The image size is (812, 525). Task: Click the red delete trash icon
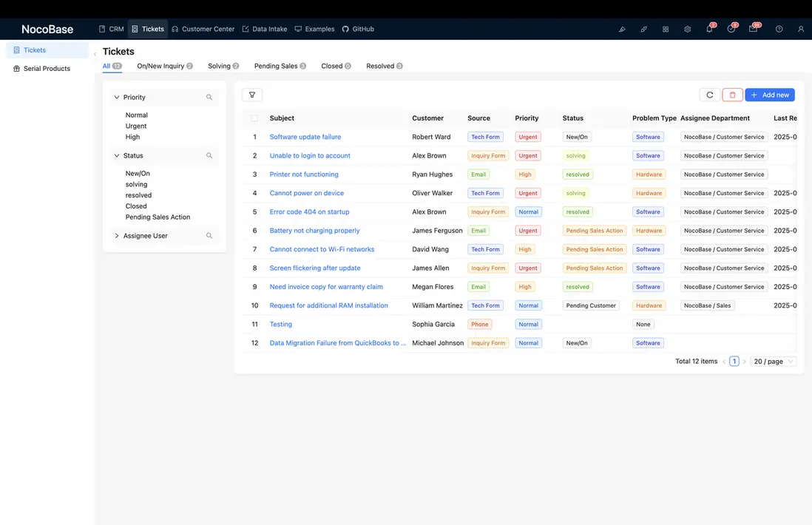point(731,95)
